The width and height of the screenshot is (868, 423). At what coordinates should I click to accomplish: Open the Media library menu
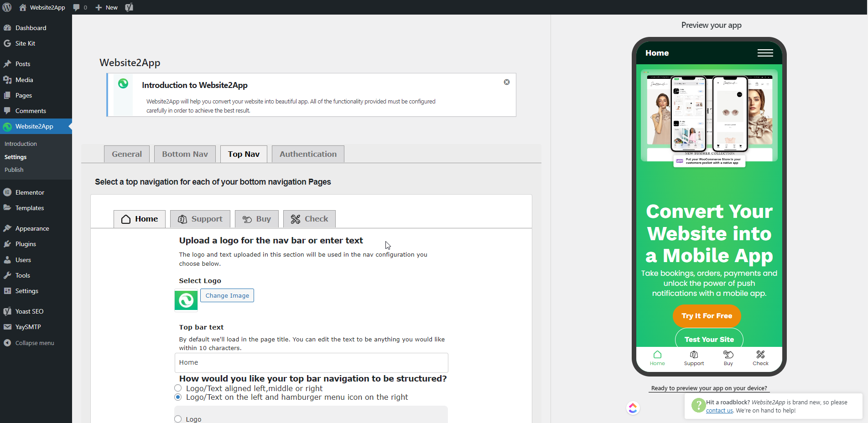(36, 80)
